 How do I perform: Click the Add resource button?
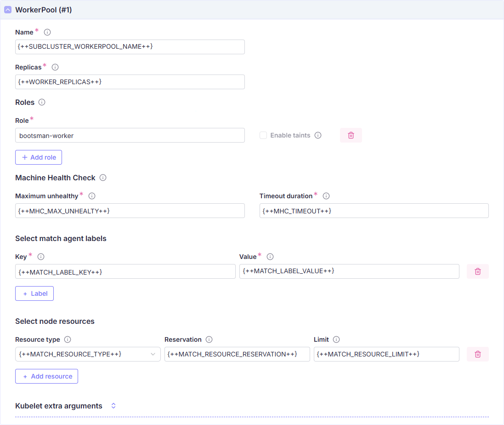pos(46,376)
